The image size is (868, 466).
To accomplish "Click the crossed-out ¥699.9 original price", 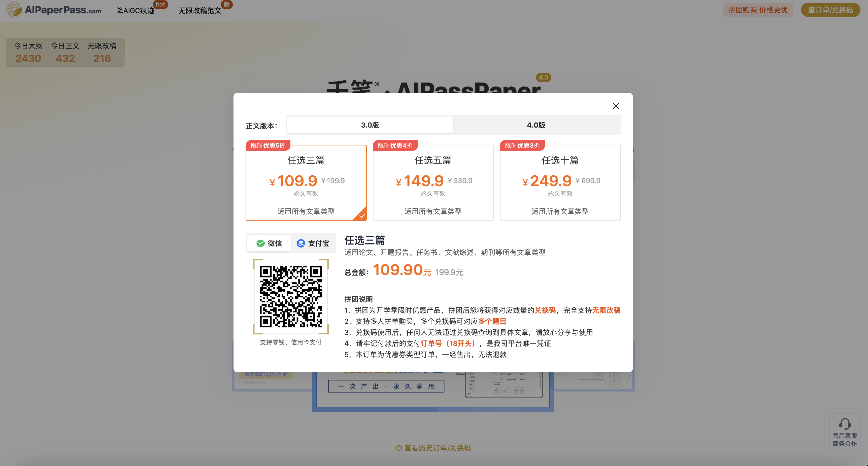I will [588, 181].
